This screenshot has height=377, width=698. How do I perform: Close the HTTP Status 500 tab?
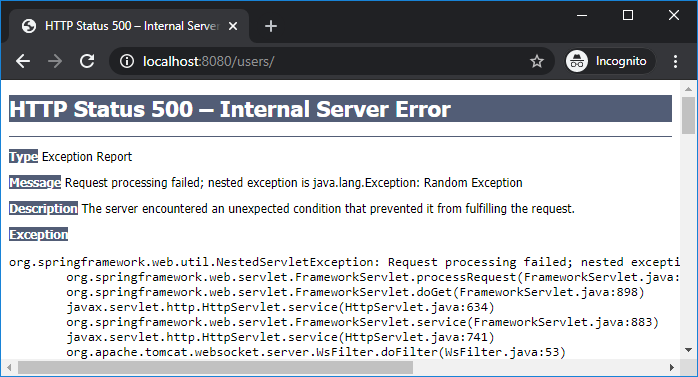coord(233,26)
